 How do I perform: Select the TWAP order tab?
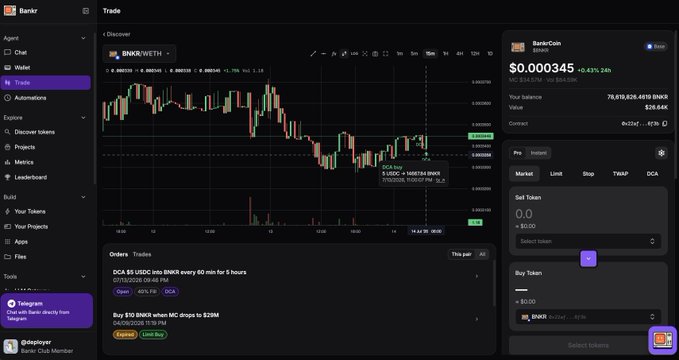point(620,174)
